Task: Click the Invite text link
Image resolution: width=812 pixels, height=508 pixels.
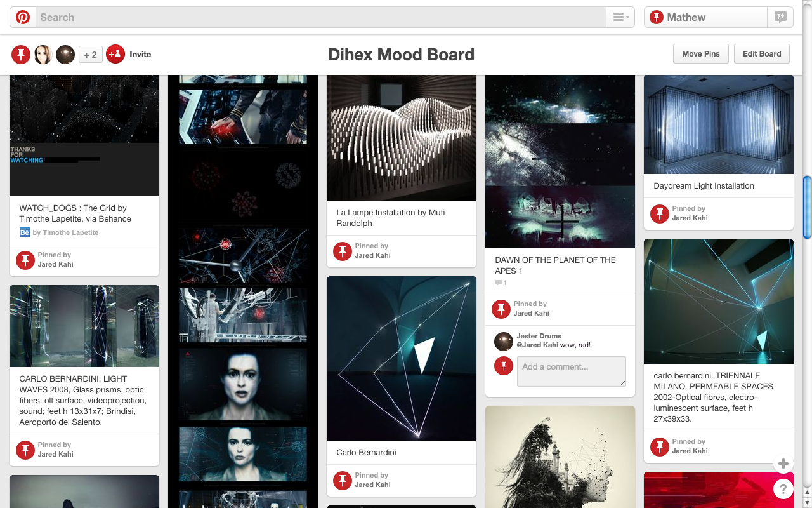Action: coord(140,55)
